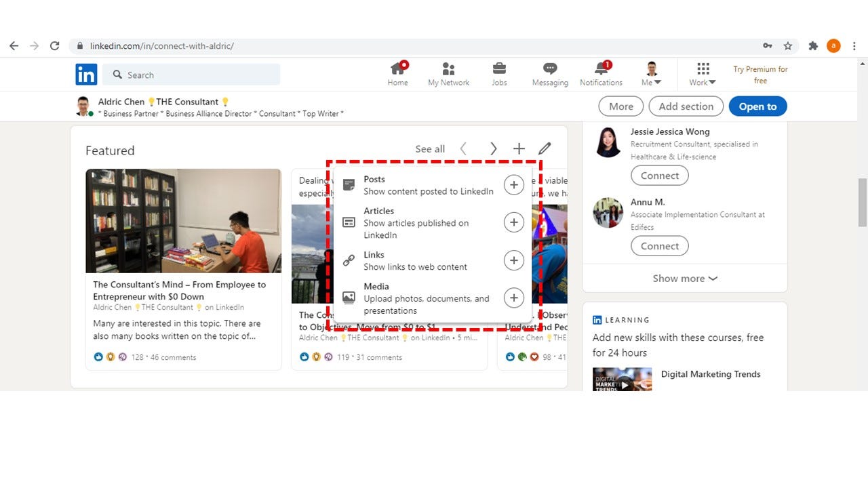Click Annu M. name

tap(648, 202)
